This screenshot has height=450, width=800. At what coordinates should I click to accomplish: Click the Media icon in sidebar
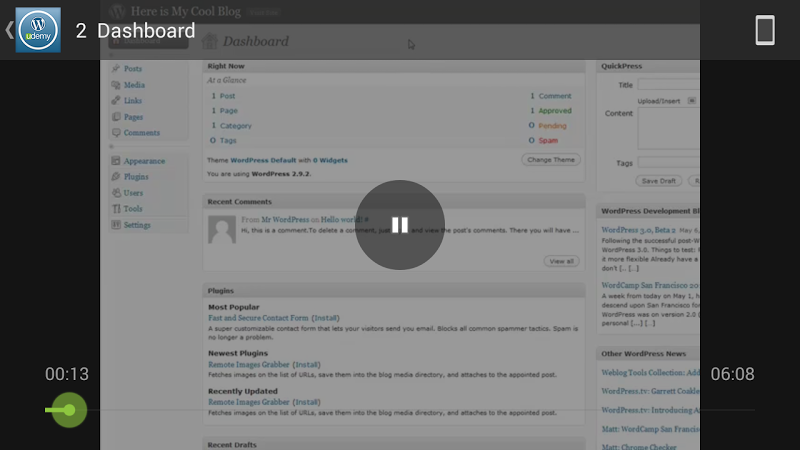[116, 85]
